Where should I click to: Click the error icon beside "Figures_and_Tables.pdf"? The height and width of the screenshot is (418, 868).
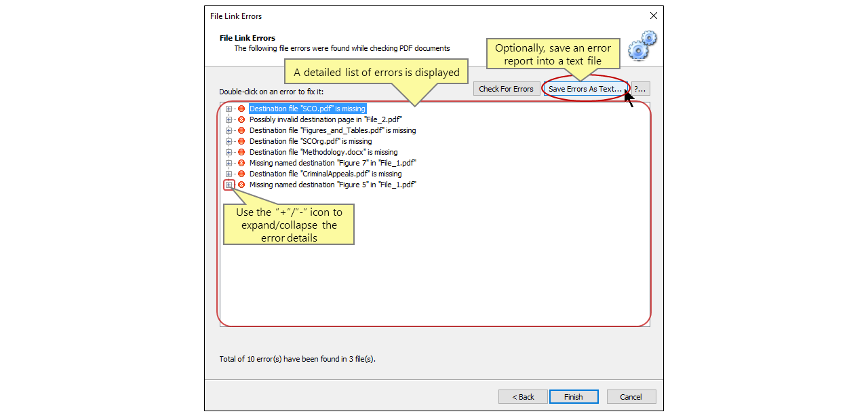[241, 130]
